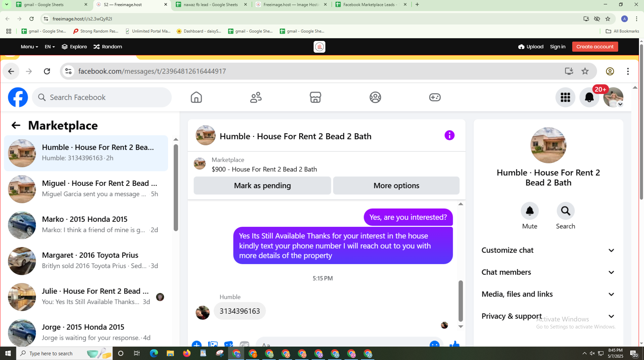Click the Facebook logo
644x360 pixels.
[x=18, y=97]
